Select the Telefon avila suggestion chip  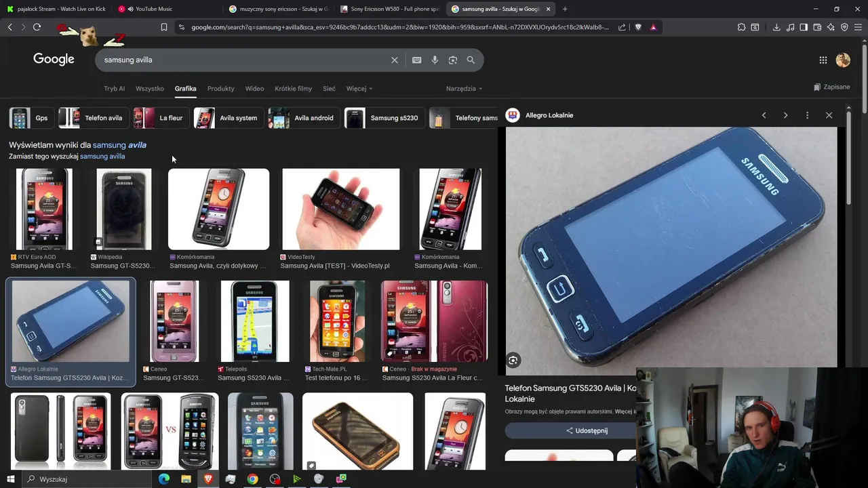92,118
